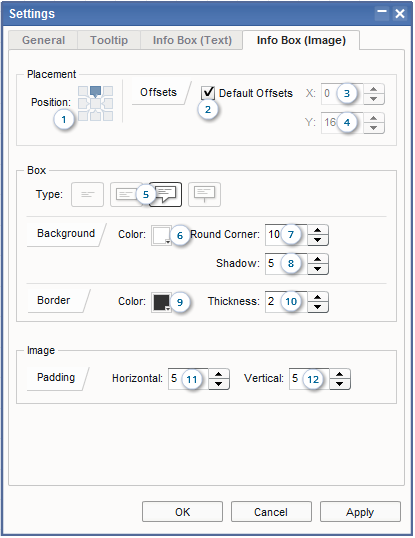Select the top-center position cell

[x=95, y=91]
